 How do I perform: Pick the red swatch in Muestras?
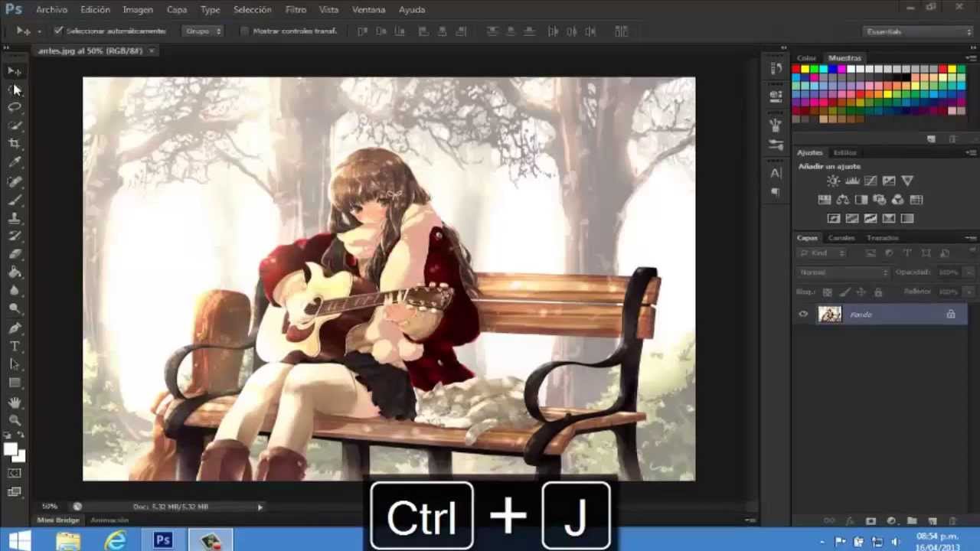click(x=795, y=70)
